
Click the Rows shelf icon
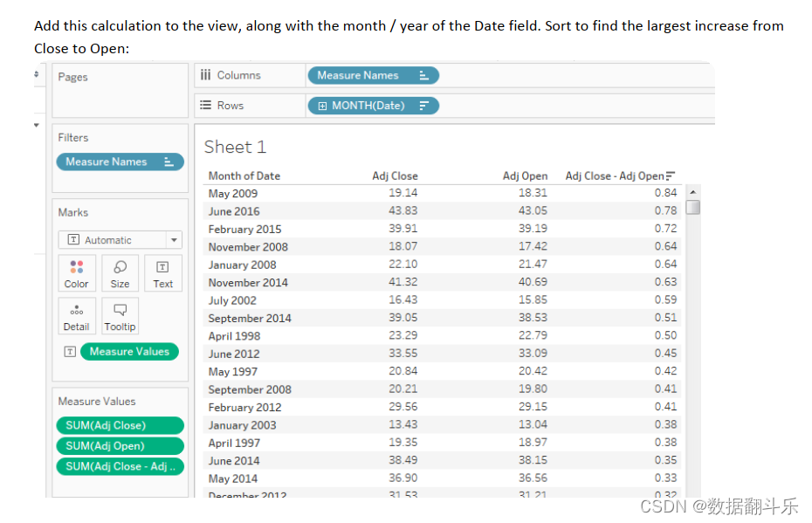(205, 105)
